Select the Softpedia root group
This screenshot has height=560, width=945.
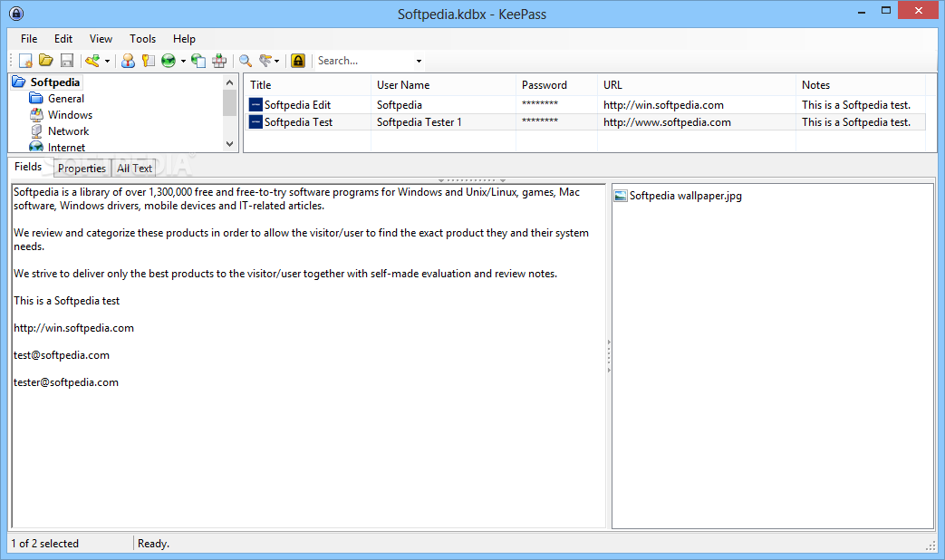pyautogui.click(x=55, y=82)
